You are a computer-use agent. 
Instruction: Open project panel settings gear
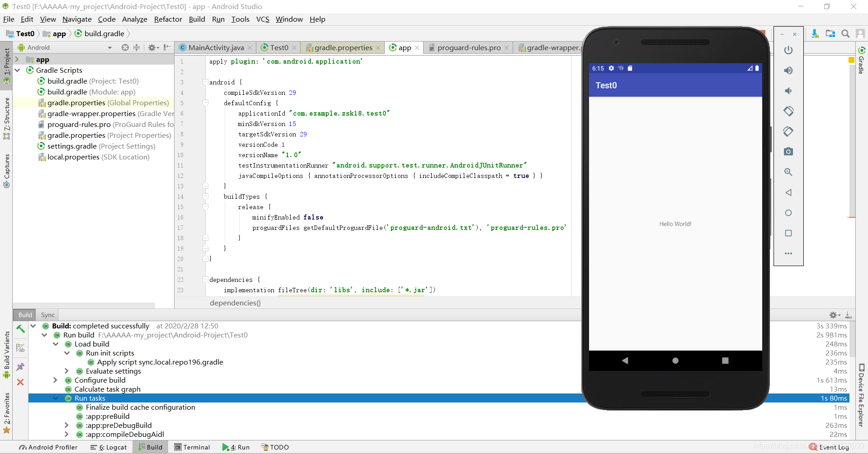coord(153,47)
